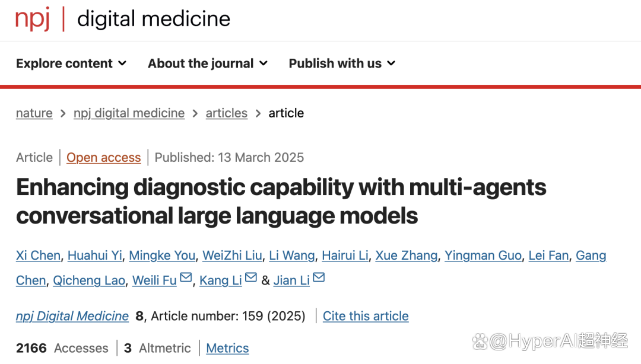Expand the Explore content menu

pyautogui.click(x=71, y=63)
